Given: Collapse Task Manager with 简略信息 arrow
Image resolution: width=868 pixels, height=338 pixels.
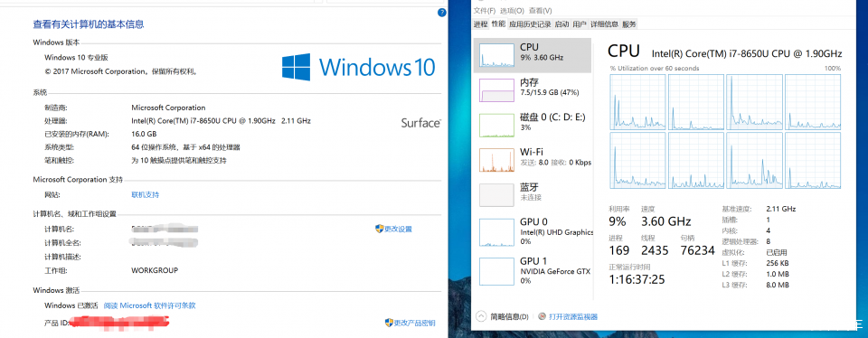Looking at the screenshot, I should [481, 316].
